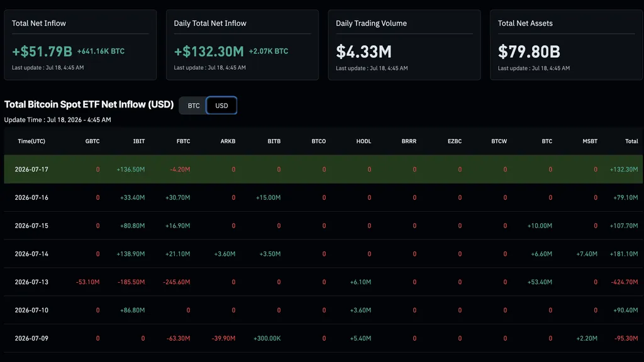Screen dimensions: 644x362
Task: Open the Total Net Assets card
Action: click(x=566, y=45)
